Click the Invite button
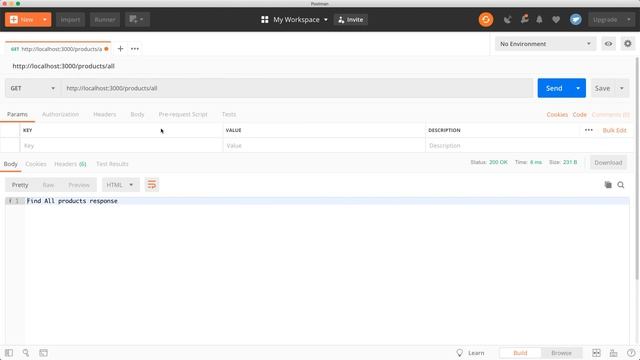This screenshot has width=640, height=360. (x=351, y=20)
